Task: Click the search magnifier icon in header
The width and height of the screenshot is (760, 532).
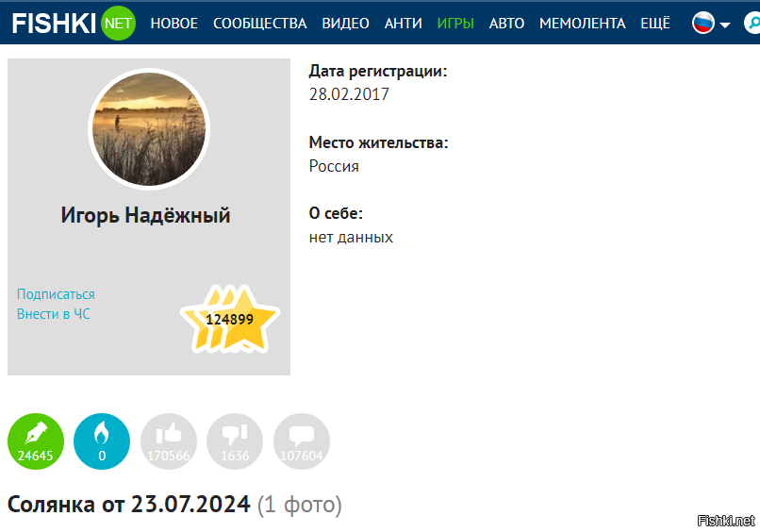Action: 752,23
